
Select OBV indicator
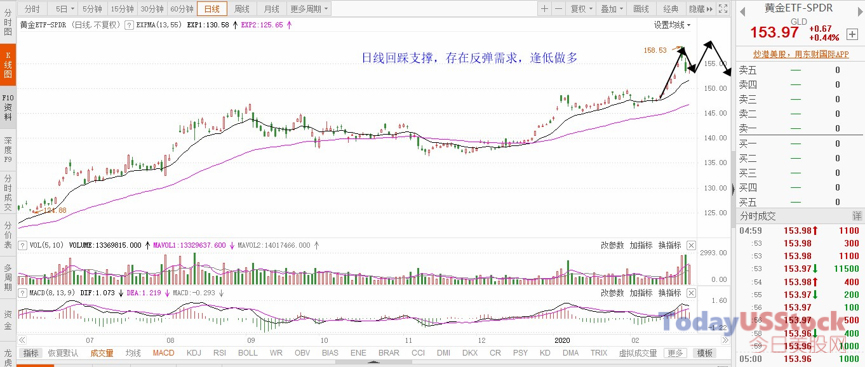coord(302,353)
